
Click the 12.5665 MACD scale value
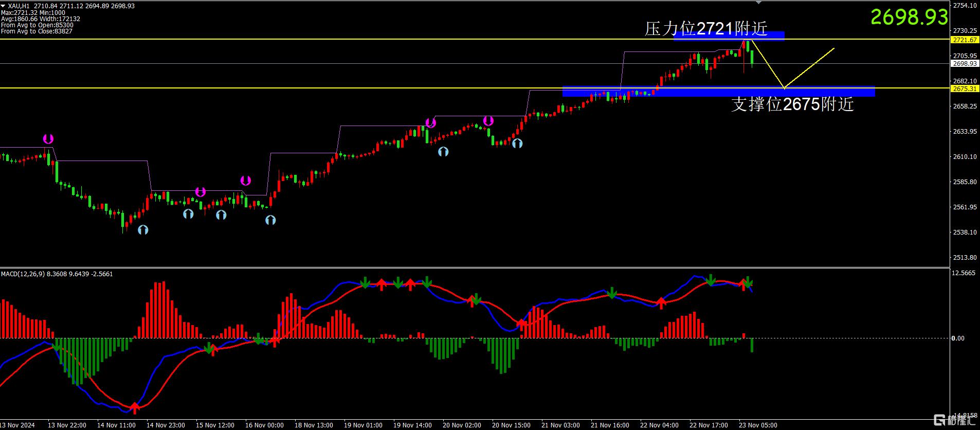pyautogui.click(x=964, y=273)
